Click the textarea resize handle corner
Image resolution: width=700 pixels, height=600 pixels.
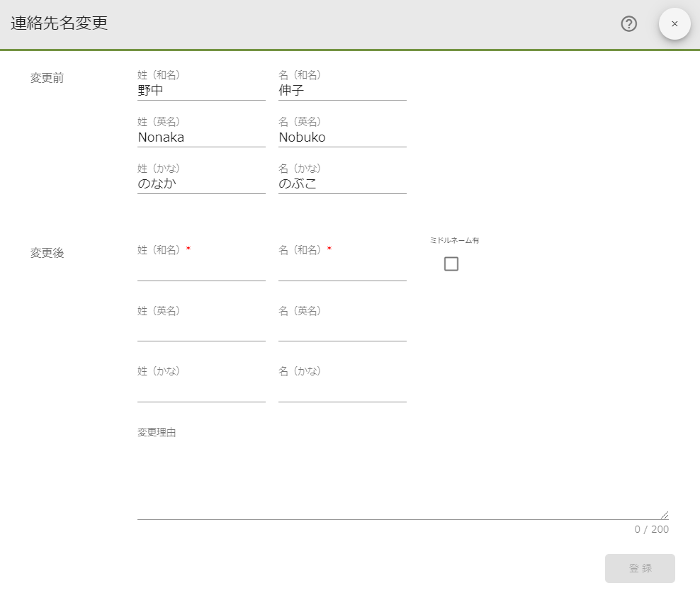(x=664, y=514)
